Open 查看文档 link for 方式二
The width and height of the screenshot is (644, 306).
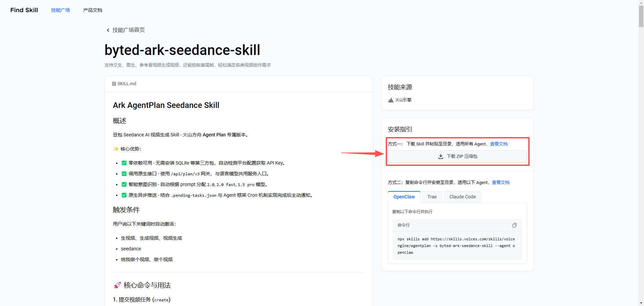click(501, 182)
